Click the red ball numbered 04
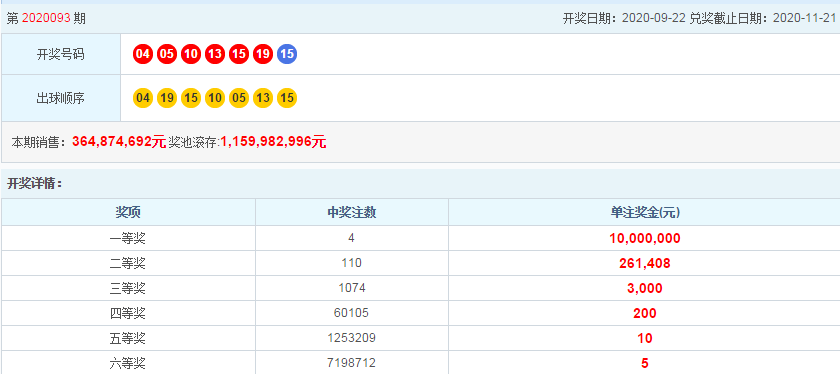 (x=142, y=54)
